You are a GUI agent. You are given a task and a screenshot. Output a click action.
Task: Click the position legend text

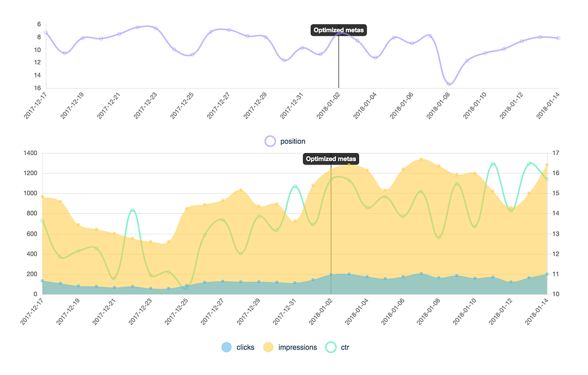pos(293,141)
